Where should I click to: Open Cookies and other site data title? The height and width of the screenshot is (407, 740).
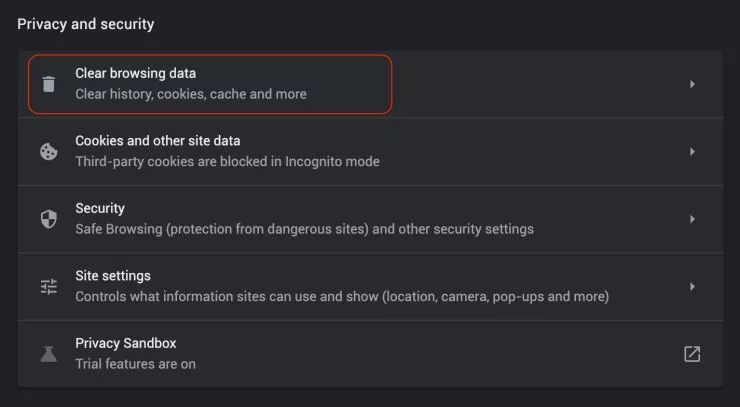157,141
